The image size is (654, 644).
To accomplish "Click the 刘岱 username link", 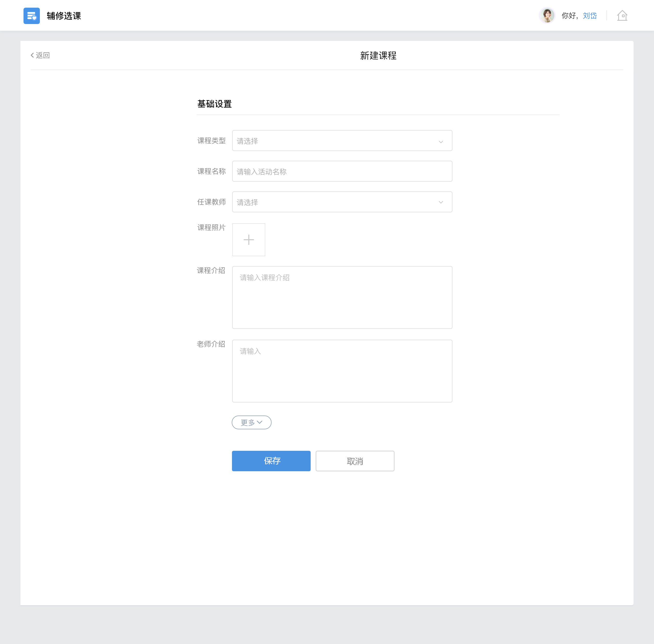I will point(589,16).
